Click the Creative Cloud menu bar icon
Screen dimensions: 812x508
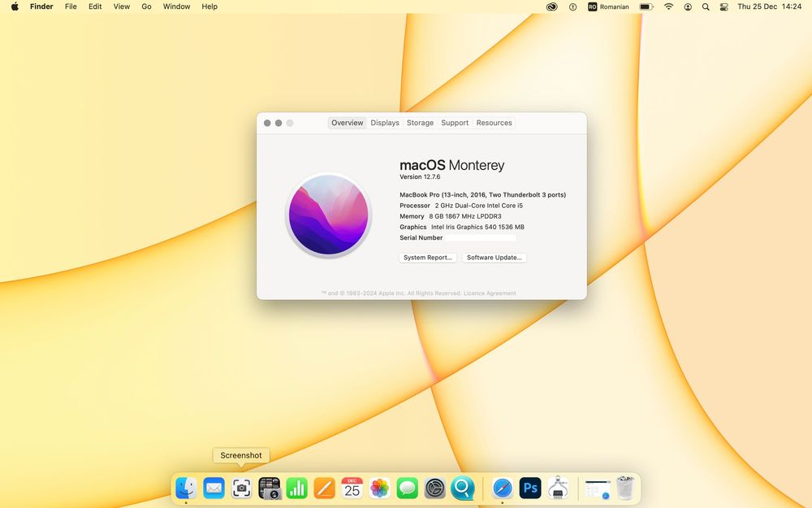(552, 7)
